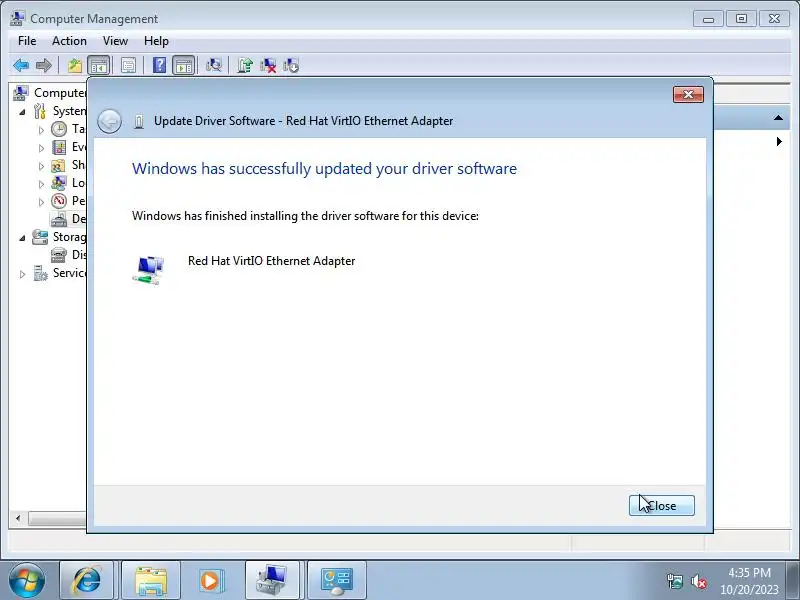Click the back arrow in driver dialog
The width and height of the screenshot is (800, 600).
click(x=109, y=121)
